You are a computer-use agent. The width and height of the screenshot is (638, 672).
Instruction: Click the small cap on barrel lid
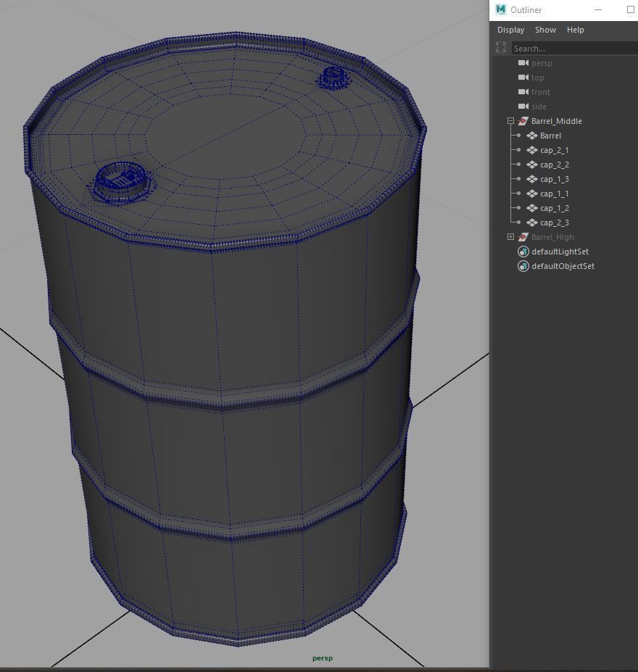(333, 78)
